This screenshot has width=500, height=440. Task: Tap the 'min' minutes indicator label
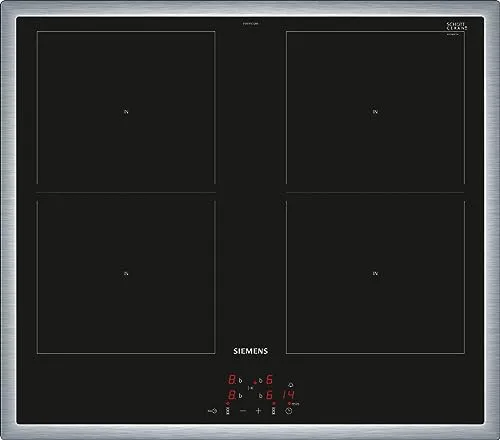296,404
